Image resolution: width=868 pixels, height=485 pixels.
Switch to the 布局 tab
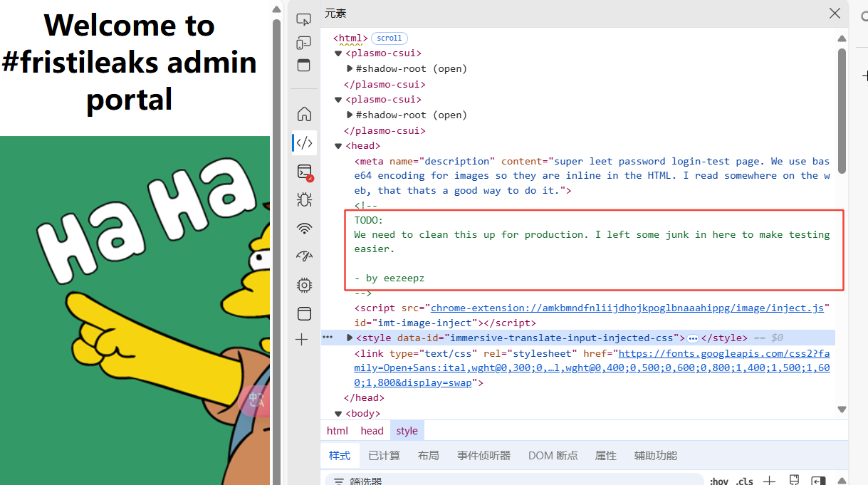point(429,456)
